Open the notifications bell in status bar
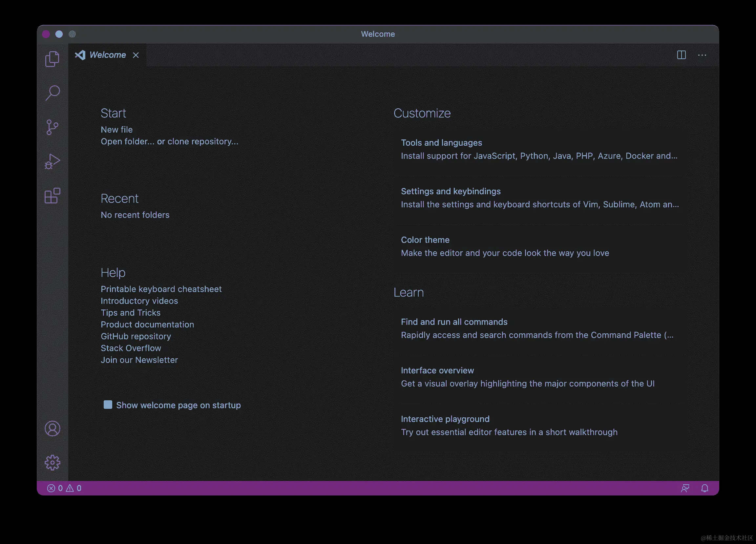The width and height of the screenshot is (756, 544). point(705,488)
